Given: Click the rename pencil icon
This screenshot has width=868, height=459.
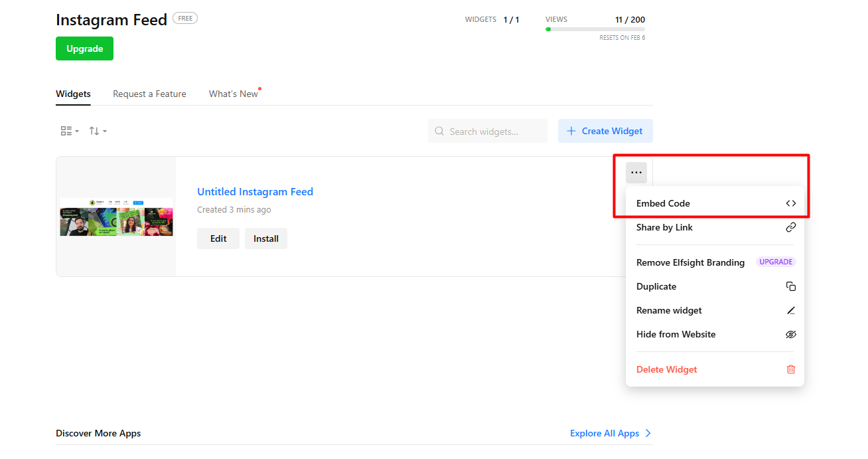Looking at the screenshot, I should coord(790,310).
